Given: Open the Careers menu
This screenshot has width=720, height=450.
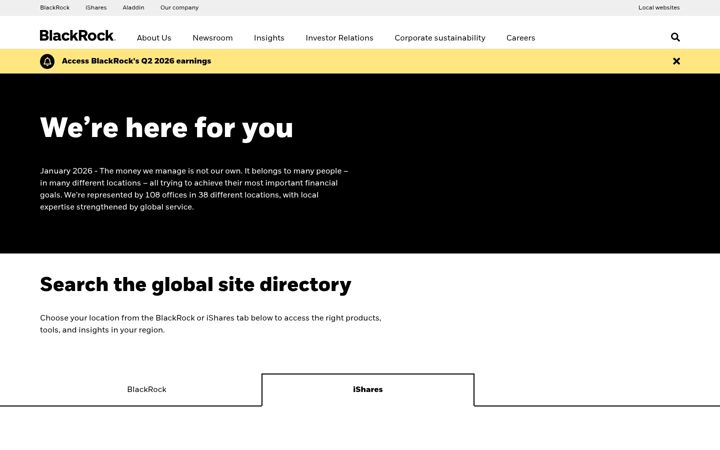Looking at the screenshot, I should [521, 38].
